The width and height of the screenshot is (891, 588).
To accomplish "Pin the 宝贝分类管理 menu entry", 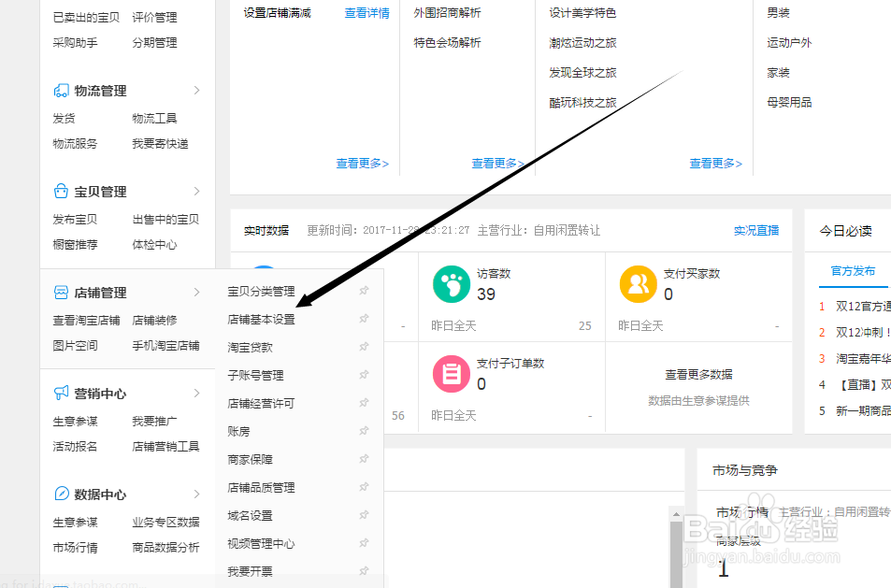I will [x=364, y=291].
